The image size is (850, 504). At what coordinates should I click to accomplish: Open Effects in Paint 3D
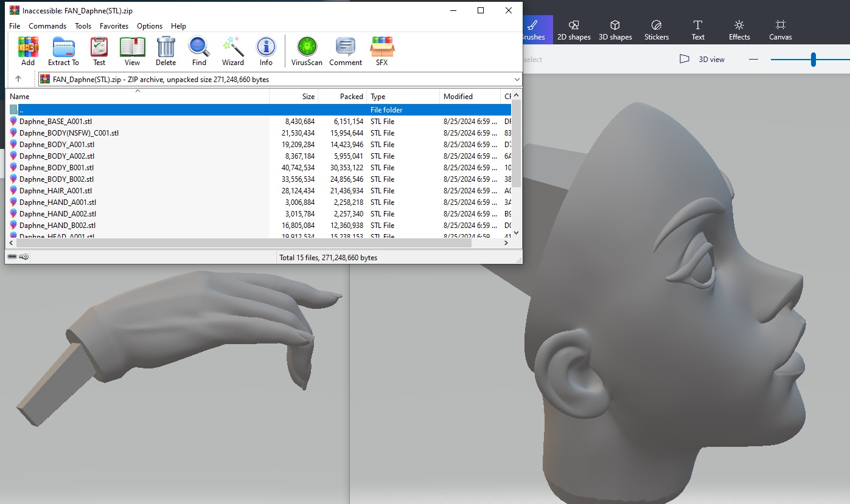click(x=739, y=30)
